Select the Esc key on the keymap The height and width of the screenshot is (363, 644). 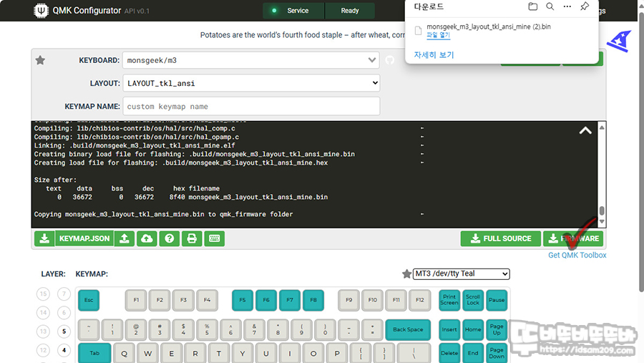(x=89, y=300)
